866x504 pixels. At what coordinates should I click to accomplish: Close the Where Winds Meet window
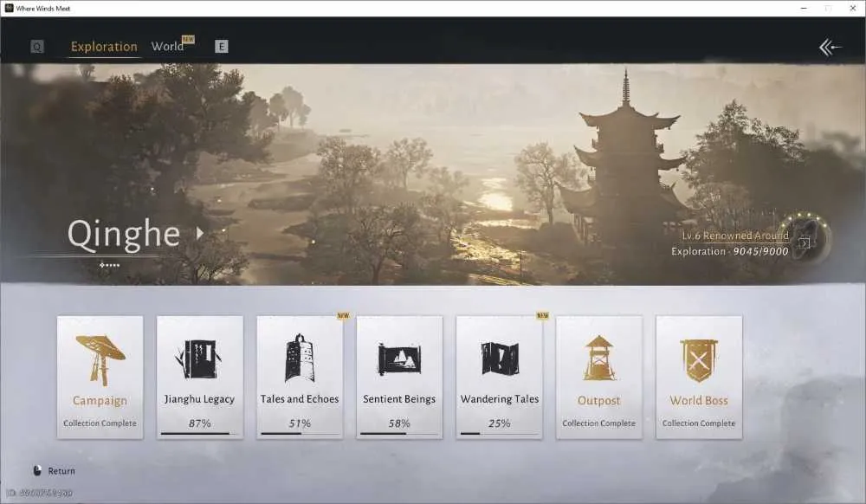(x=853, y=9)
